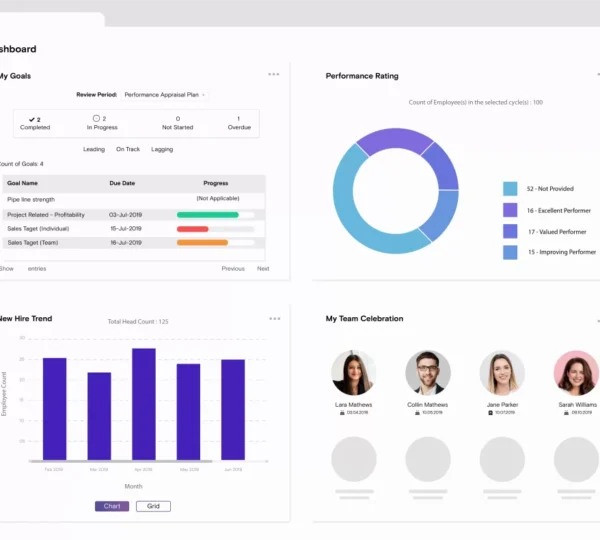This screenshot has height=540, width=600.
Task: Expand the Review Period dropdown
Action: point(164,95)
